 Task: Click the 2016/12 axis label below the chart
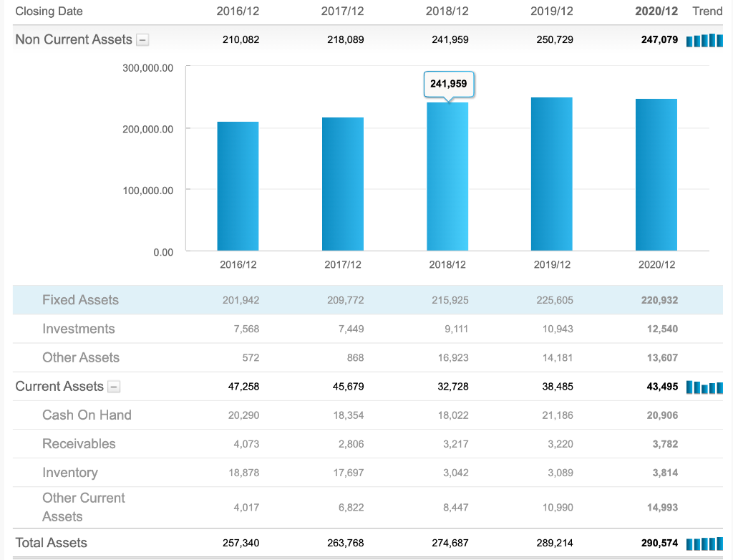click(238, 264)
